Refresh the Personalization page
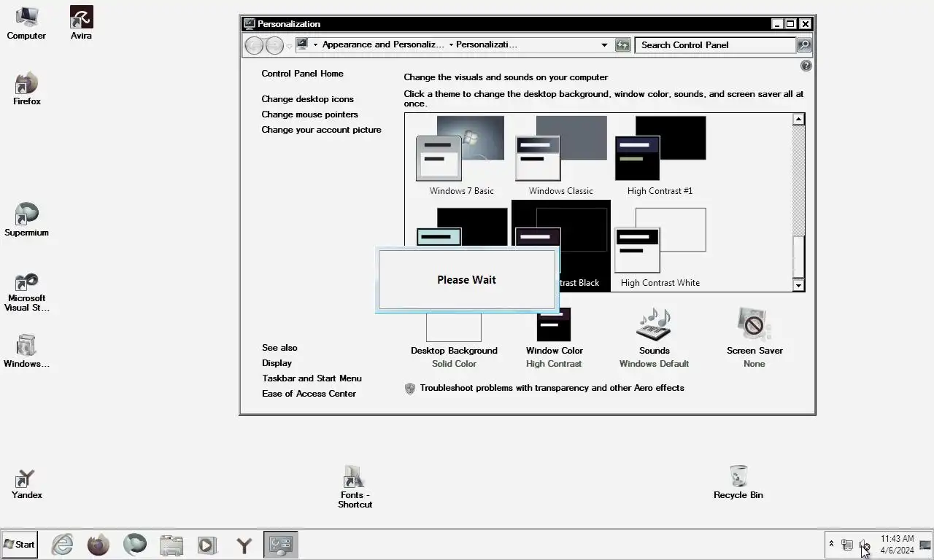934x560 pixels. point(622,45)
